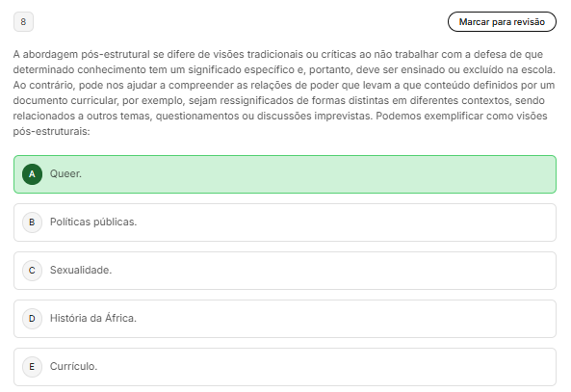Click the question statement paragraph

click(x=284, y=92)
